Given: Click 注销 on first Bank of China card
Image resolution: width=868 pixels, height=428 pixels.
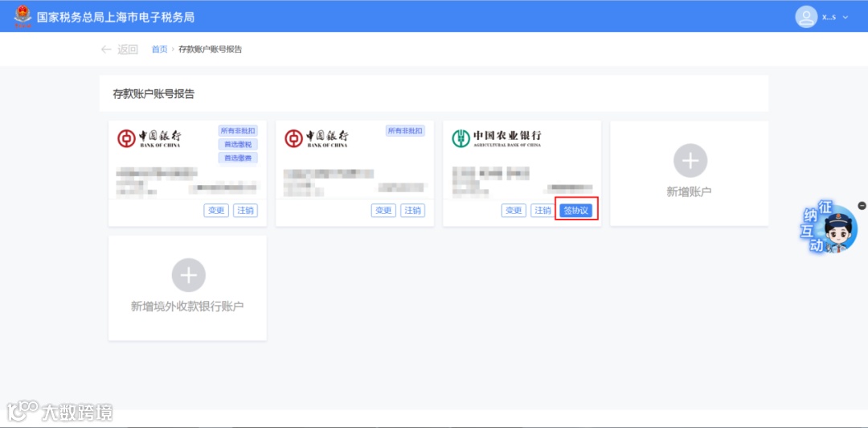Looking at the screenshot, I should point(245,211).
